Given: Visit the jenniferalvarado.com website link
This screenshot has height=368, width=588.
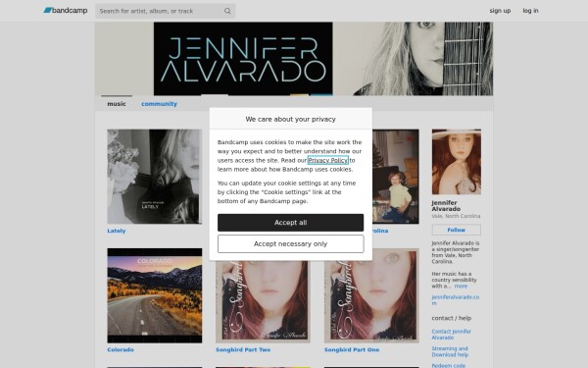Looking at the screenshot, I should click(456, 299).
